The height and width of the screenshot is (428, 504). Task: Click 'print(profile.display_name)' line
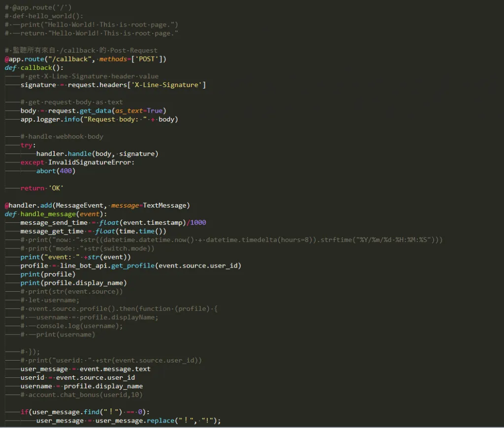(74, 283)
